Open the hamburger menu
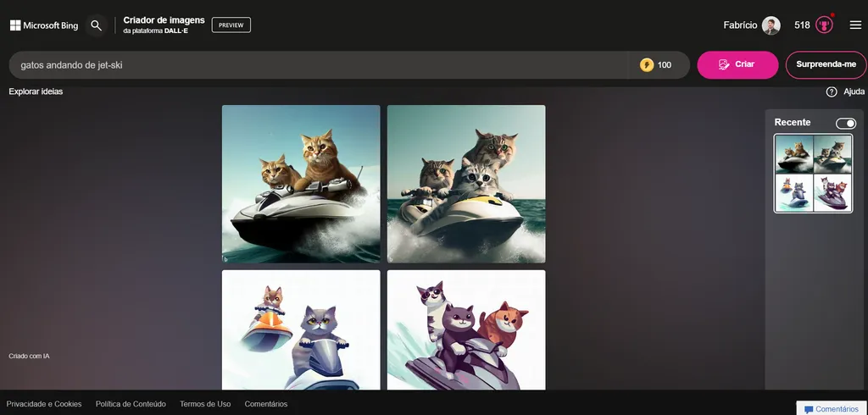This screenshot has height=415, width=868. point(854,25)
